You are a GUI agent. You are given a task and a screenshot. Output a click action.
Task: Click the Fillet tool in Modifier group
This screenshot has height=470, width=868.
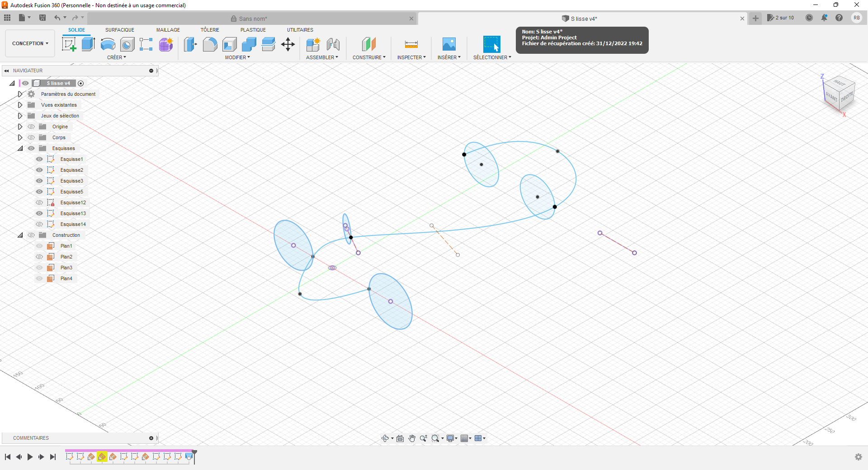pos(210,44)
